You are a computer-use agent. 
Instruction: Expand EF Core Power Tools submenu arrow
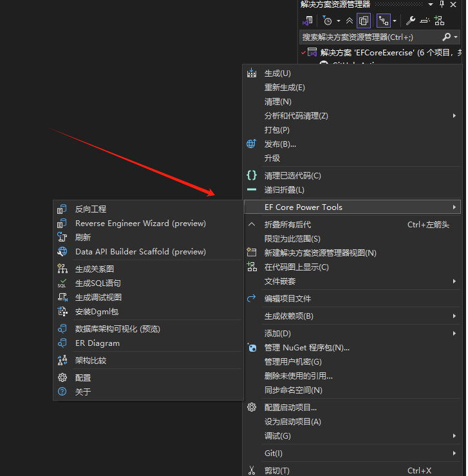click(x=454, y=207)
